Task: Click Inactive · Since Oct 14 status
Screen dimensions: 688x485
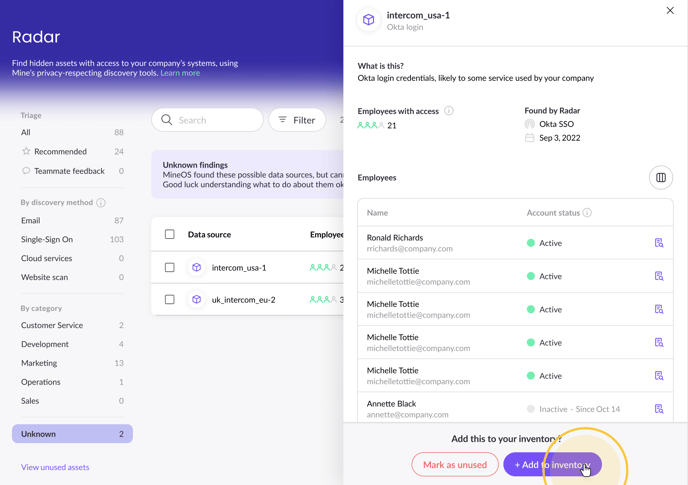Action: pos(573,409)
